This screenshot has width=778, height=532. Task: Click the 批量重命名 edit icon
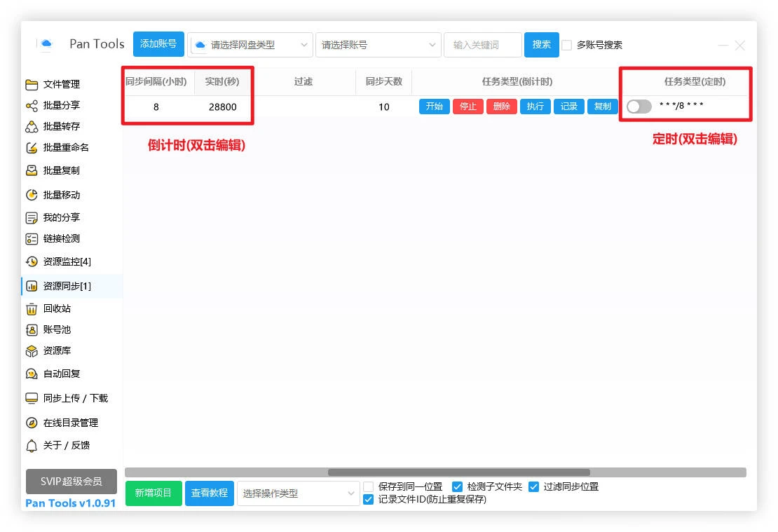32,148
